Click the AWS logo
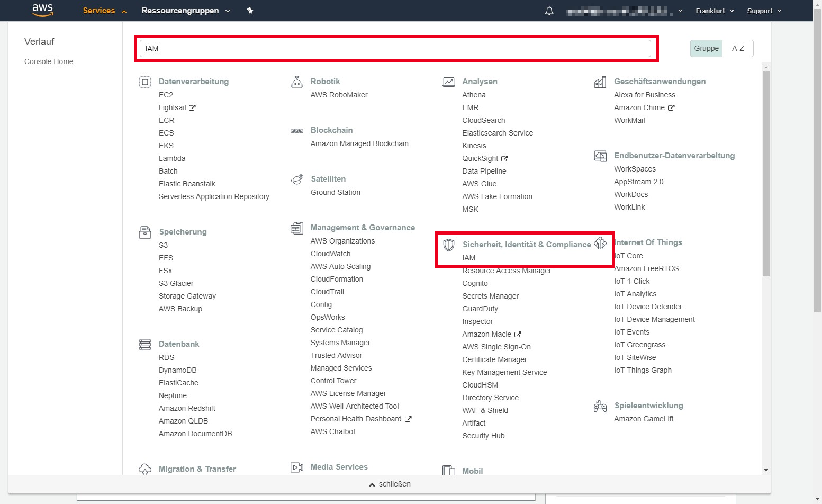Viewport: 822px width, 504px height. click(43, 10)
